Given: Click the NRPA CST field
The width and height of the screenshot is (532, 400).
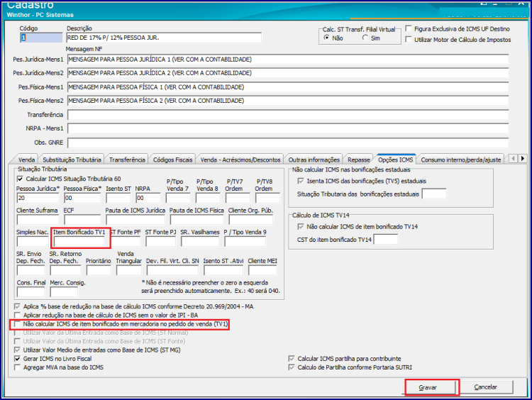Looking at the screenshot, I should 148,198.
